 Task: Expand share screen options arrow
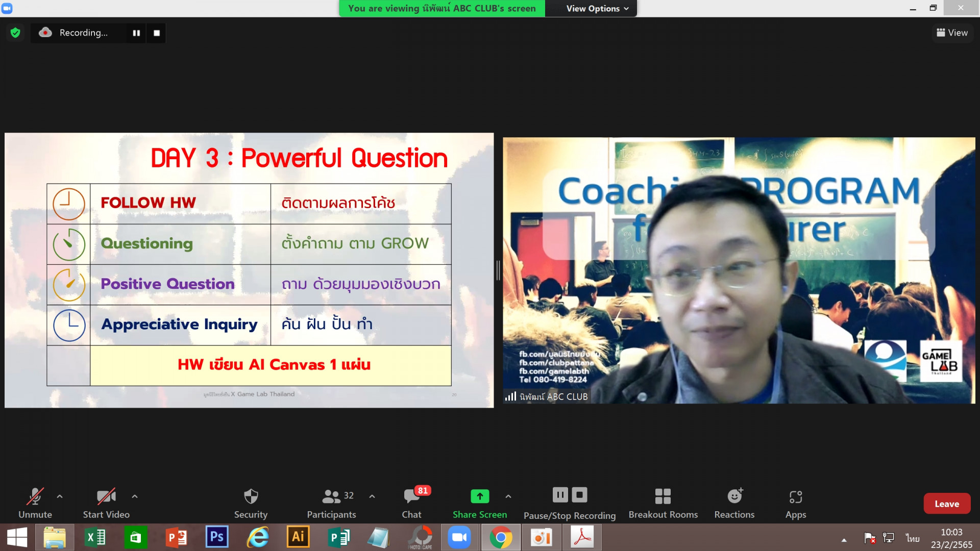coord(508,496)
